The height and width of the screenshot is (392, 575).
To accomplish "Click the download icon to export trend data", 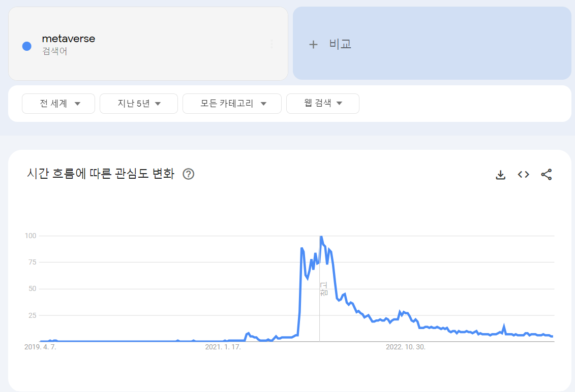I will click(500, 174).
